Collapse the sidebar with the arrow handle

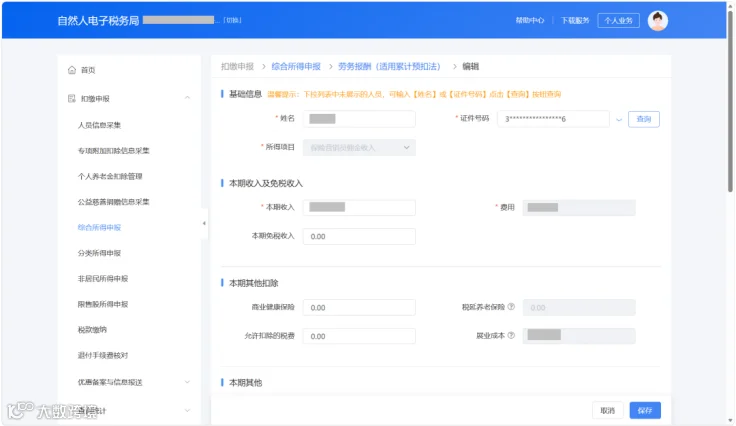click(x=204, y=223)
